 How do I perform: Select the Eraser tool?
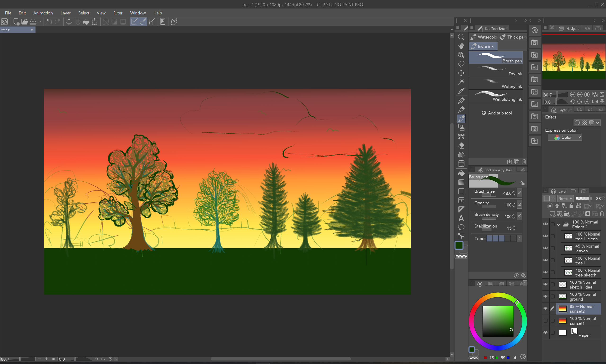click(x=461, y=146)
